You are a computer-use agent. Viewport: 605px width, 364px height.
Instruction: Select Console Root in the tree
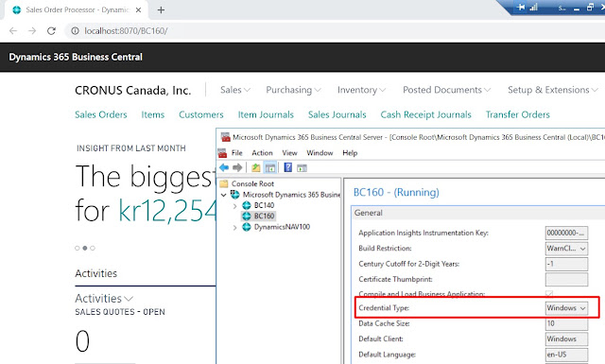pos(252,183)
